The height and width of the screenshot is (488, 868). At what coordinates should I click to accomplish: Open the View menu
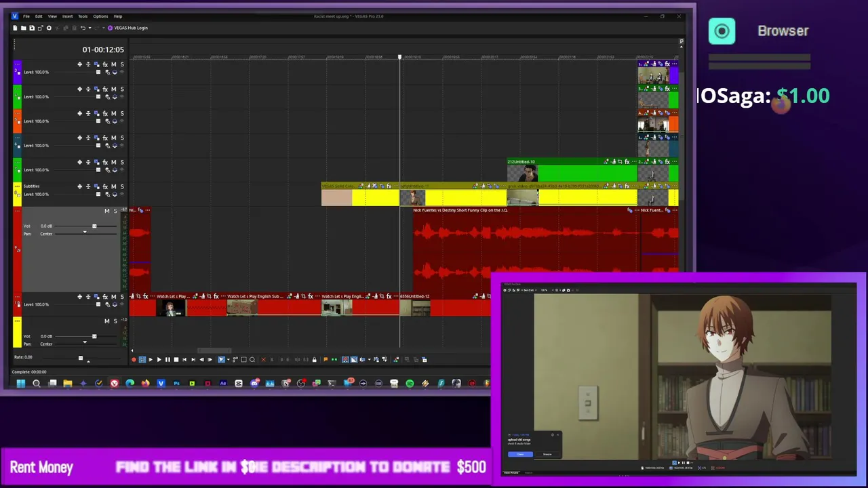tap(52, 16)
